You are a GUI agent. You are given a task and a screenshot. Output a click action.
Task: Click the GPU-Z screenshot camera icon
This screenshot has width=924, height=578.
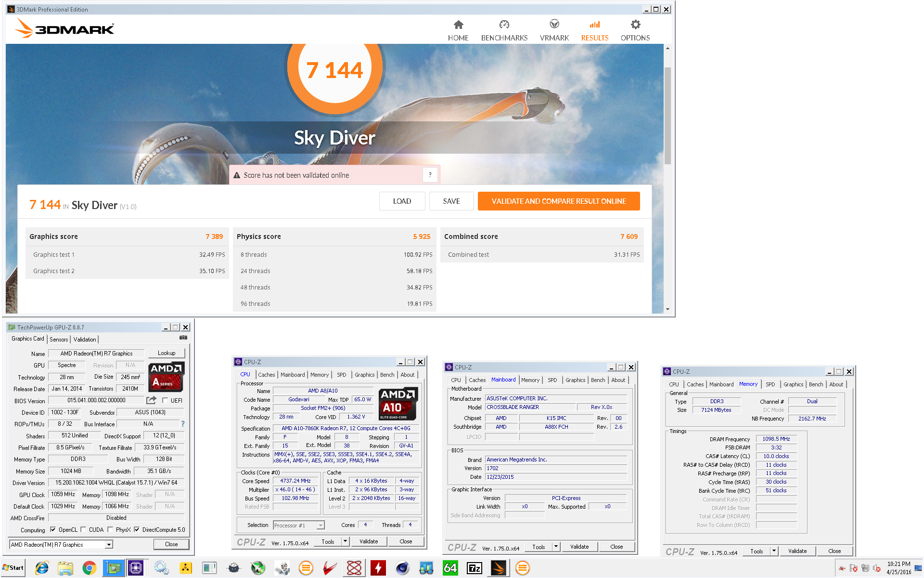(x=183, y=338)
